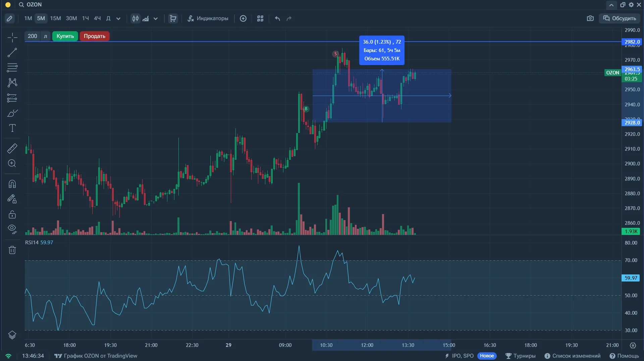Toggle lock all drawings
Image resolution: width=644 pixels, height=361 pixels.
click(12, 214)
